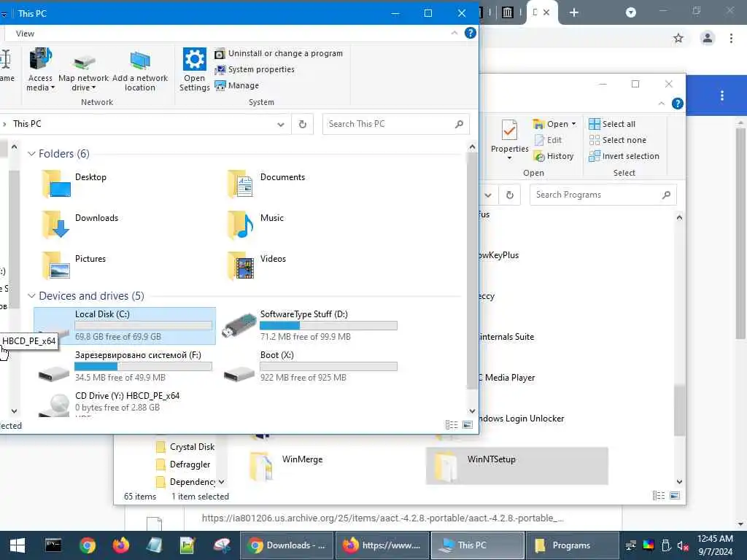
Task: Switch Programs window to details view
Action: tap(659, 496)
